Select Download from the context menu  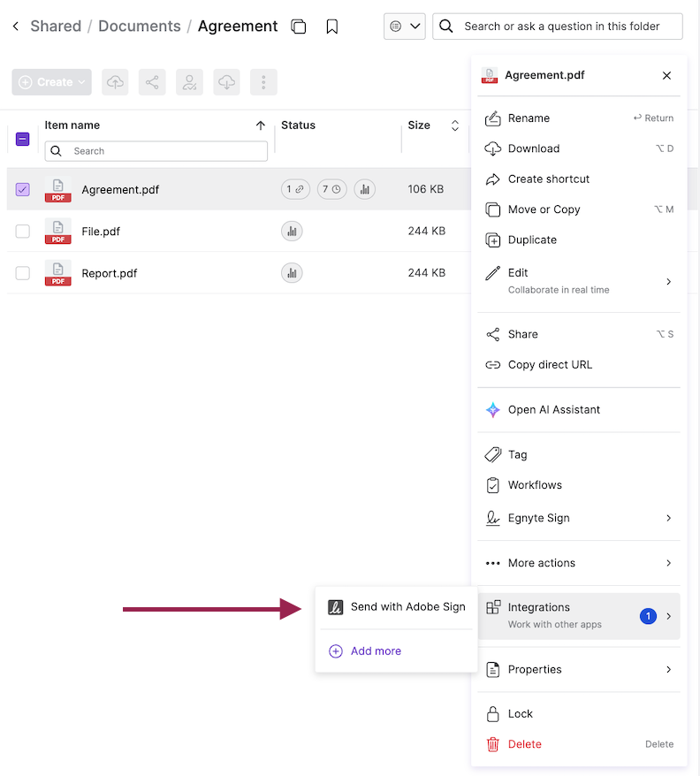579,148
